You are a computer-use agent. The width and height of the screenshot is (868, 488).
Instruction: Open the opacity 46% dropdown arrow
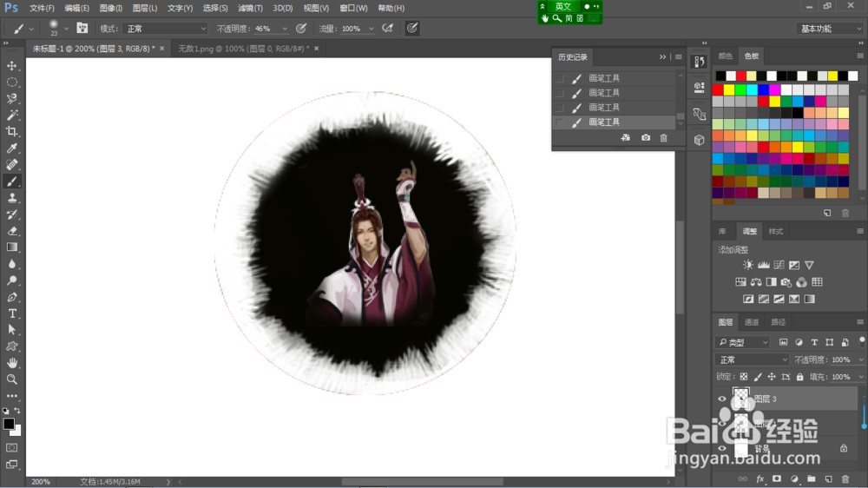pos(285,29)
